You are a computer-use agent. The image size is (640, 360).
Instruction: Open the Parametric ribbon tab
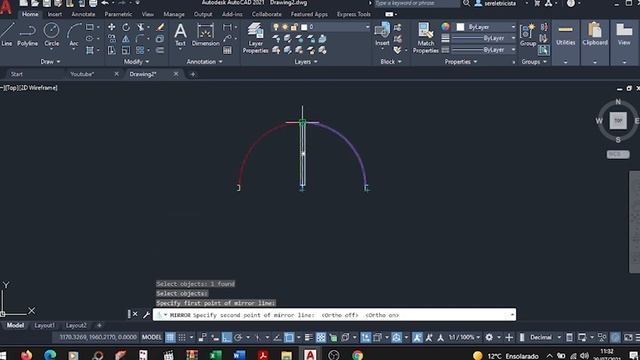pos(118,14)
